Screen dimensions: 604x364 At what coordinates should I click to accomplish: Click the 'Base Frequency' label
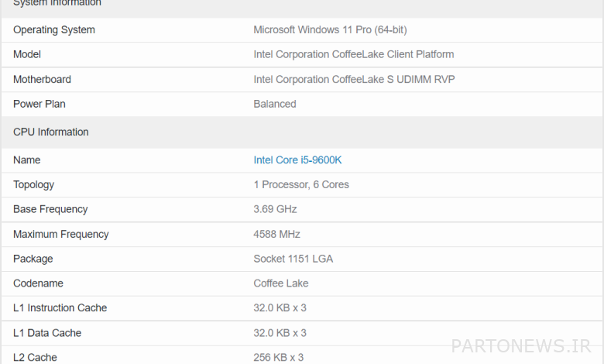point(50,210)
